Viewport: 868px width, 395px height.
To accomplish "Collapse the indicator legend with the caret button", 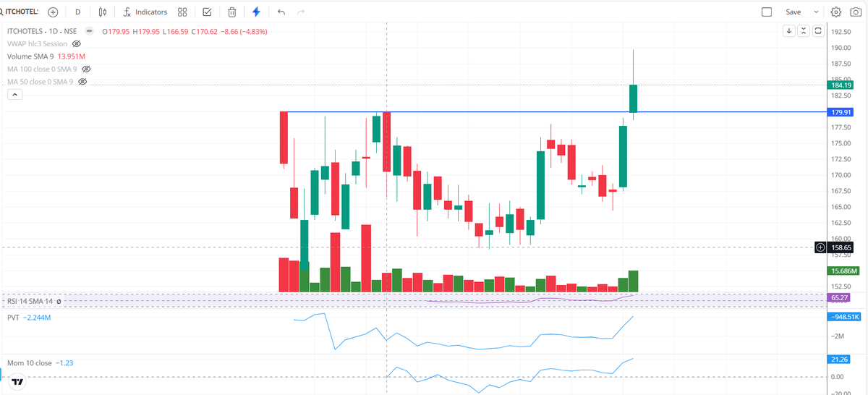I will [14, 95].
